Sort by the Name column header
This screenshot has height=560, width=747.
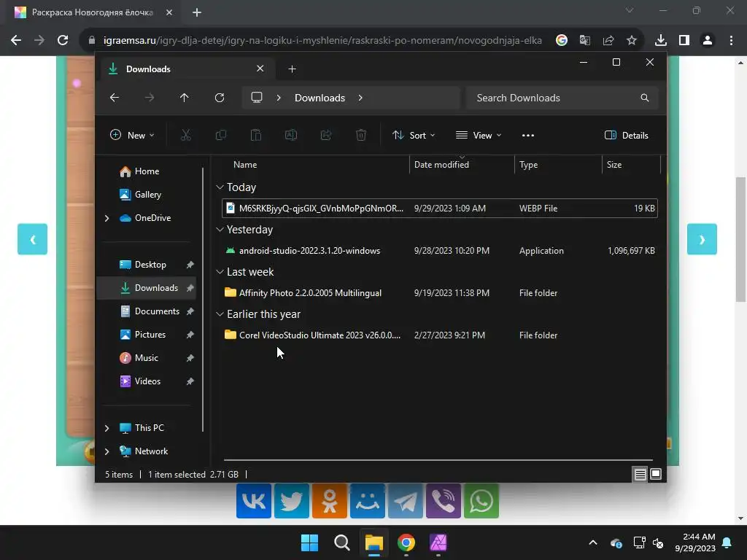[245, 165]
